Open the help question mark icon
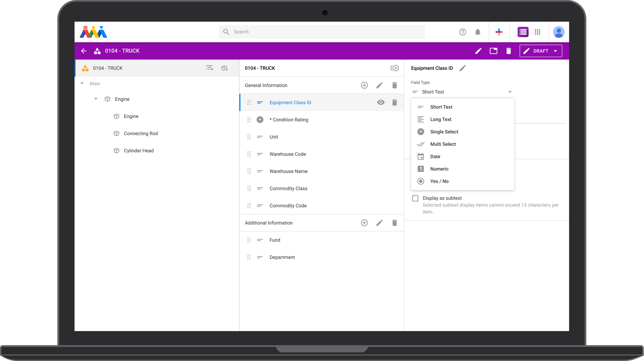This screenshot has height=361, width=644. pyautogui.click(x=462, y=32)
